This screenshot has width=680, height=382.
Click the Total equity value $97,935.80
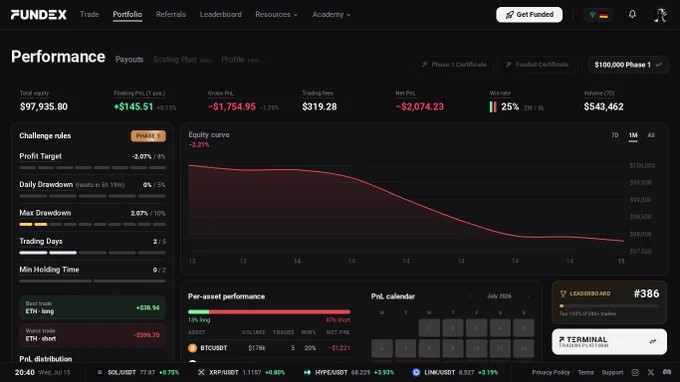point(44,107)
